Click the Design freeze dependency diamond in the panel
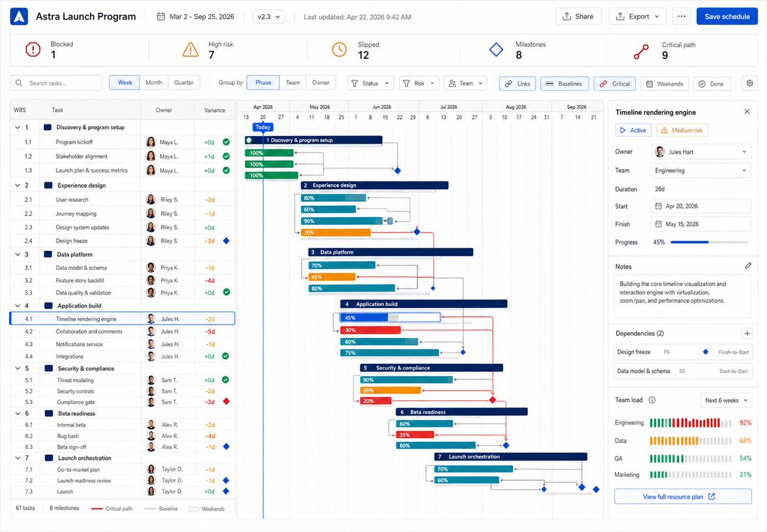The width and height of the screenshot is (767, 532). click(x=706, y=352)
